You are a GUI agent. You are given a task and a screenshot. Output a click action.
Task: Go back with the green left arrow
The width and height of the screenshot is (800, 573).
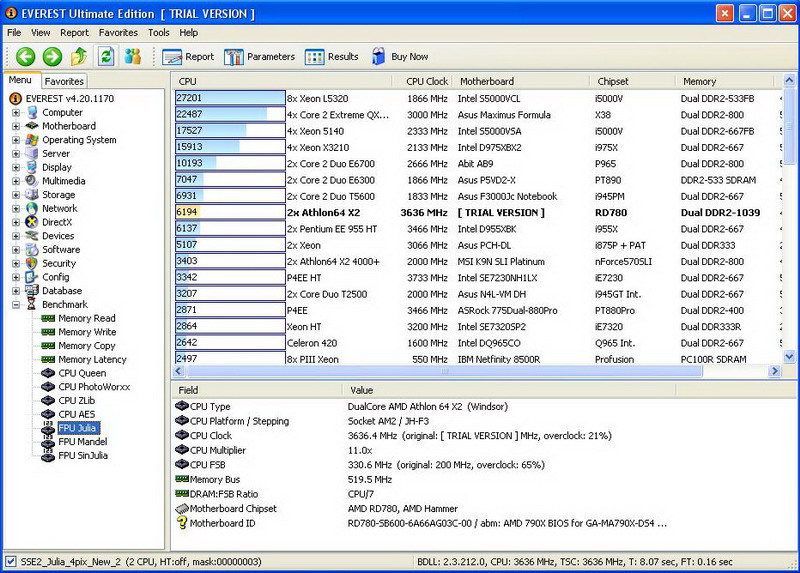[25, 57]
